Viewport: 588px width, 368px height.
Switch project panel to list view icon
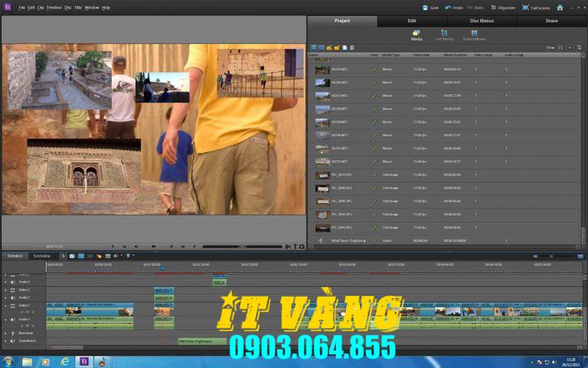[x=313, y=48]
